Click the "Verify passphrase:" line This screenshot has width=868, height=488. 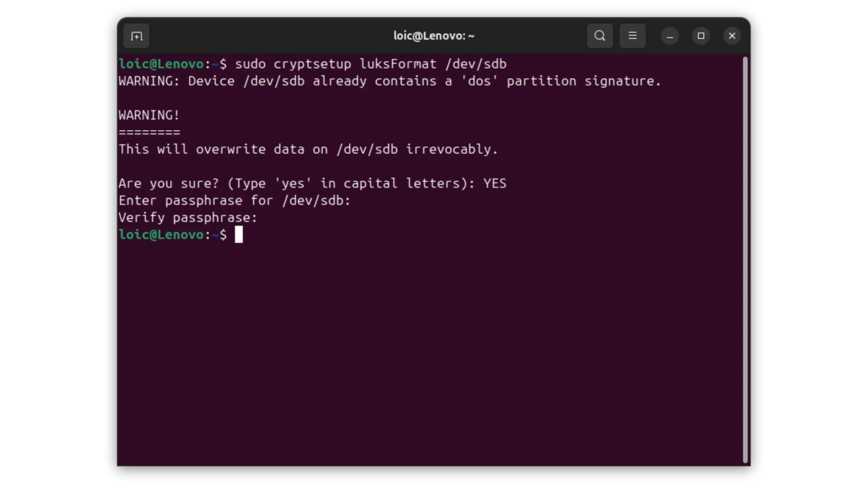click(188, 218)
